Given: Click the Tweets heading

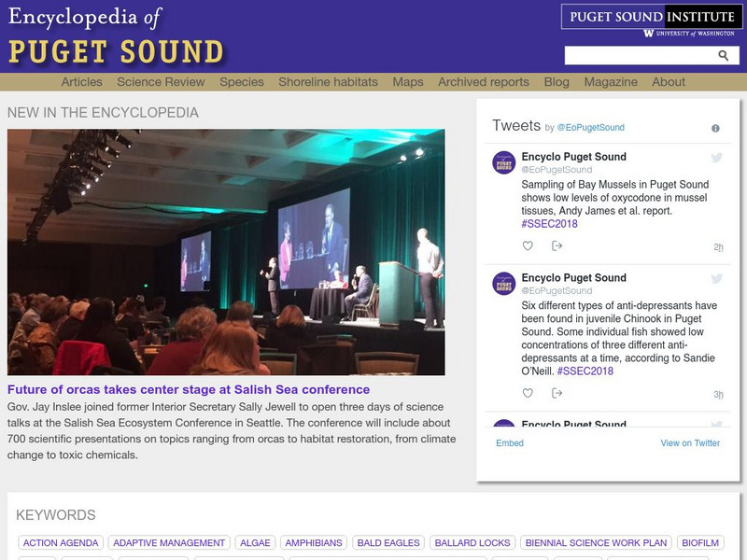Looking at the screenshot, I should (516, 125).
